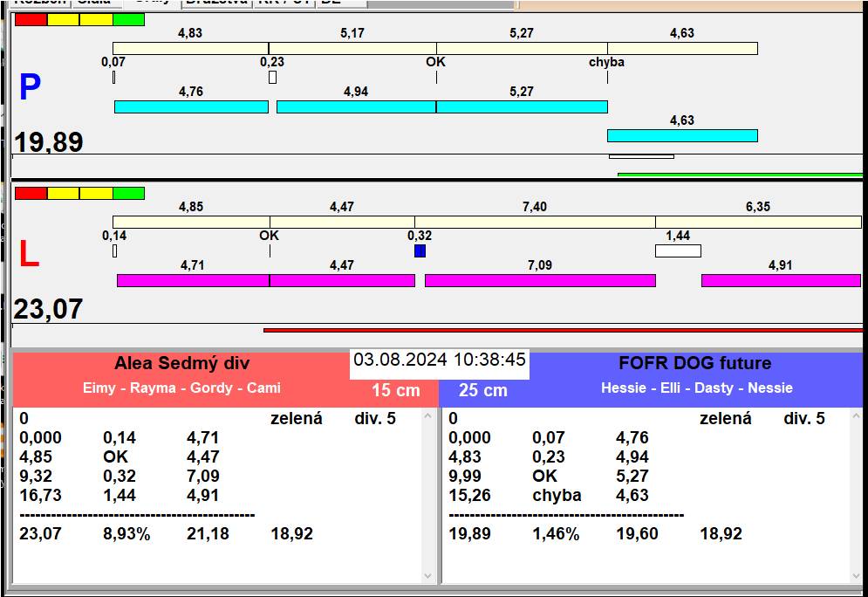Select the FOFR DOG future team header
Viewport: 868px width, 597px height.
pyautogui.click(x=694, y=363)
